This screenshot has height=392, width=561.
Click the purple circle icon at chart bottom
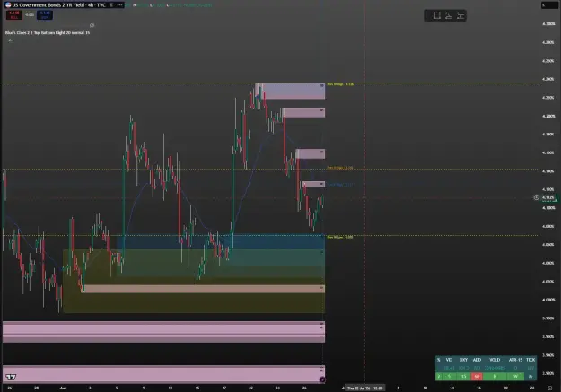(x=322, y=379)
